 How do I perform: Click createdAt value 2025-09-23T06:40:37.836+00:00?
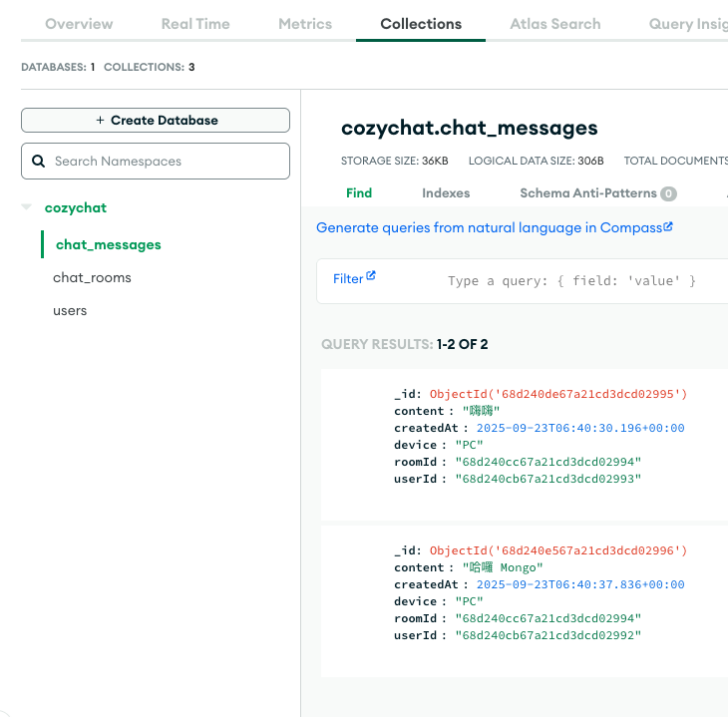(x=580, y=584)
